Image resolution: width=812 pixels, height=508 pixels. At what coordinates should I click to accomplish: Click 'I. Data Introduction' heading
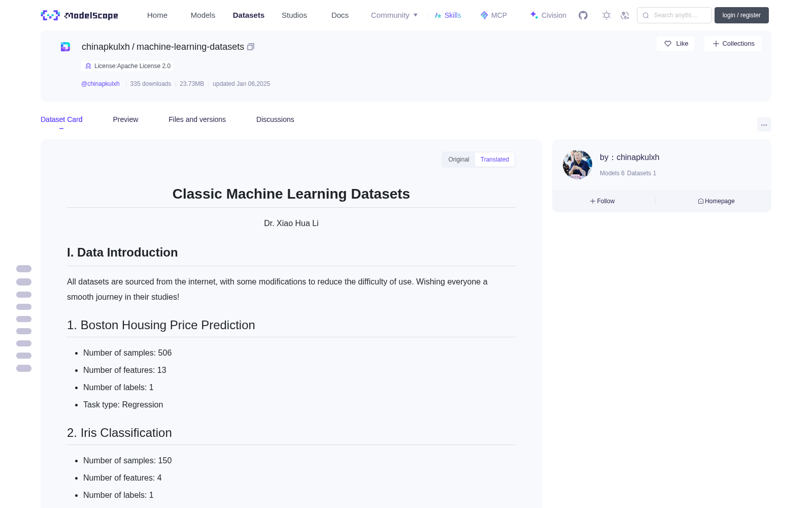[x=122, y=252]
